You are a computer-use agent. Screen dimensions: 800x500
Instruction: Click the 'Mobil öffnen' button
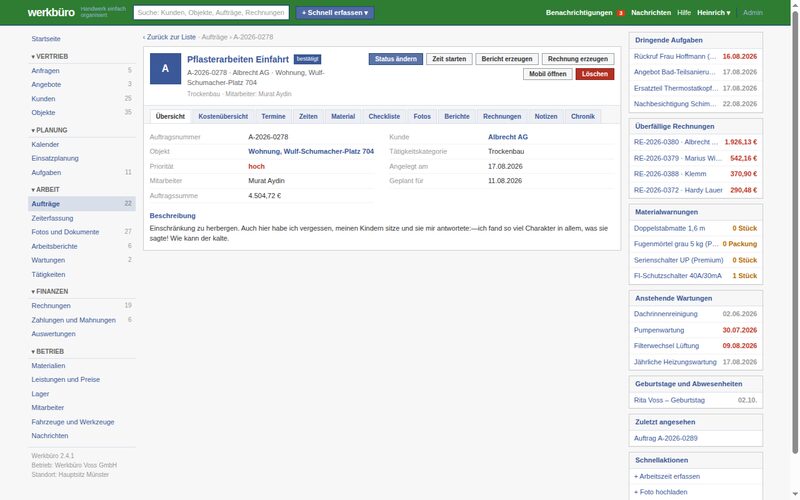click(x=547, y=74)
